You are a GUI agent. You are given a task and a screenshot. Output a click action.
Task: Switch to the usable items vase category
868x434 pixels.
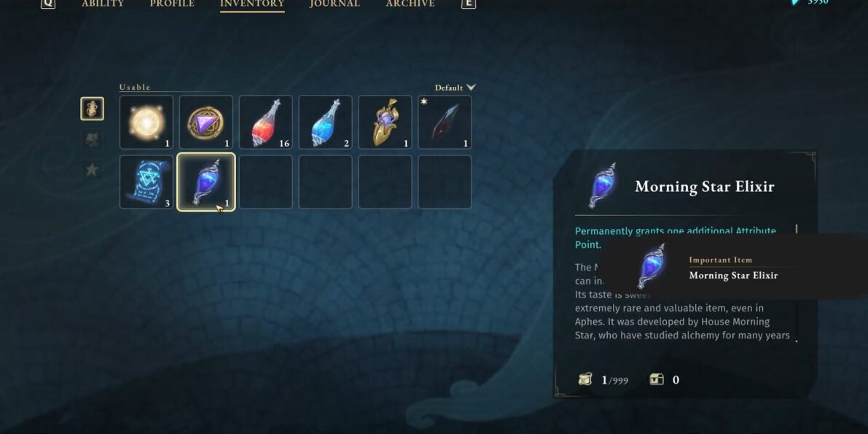92,109
